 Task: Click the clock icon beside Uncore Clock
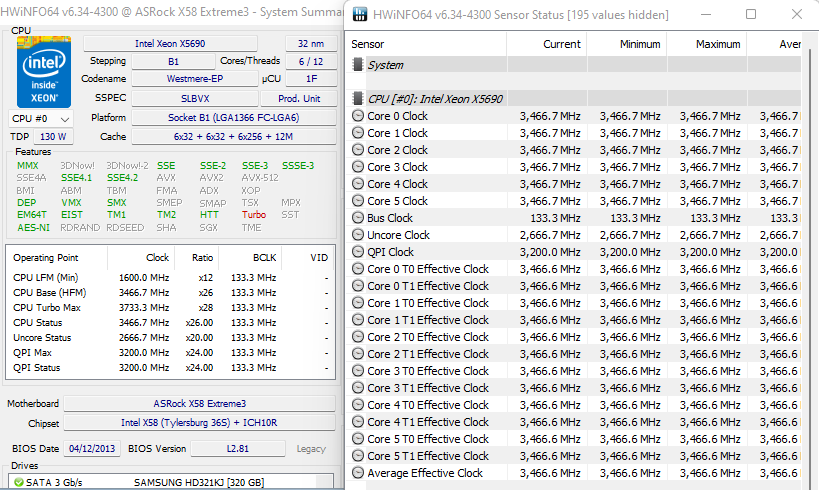[x=358, y=235]
